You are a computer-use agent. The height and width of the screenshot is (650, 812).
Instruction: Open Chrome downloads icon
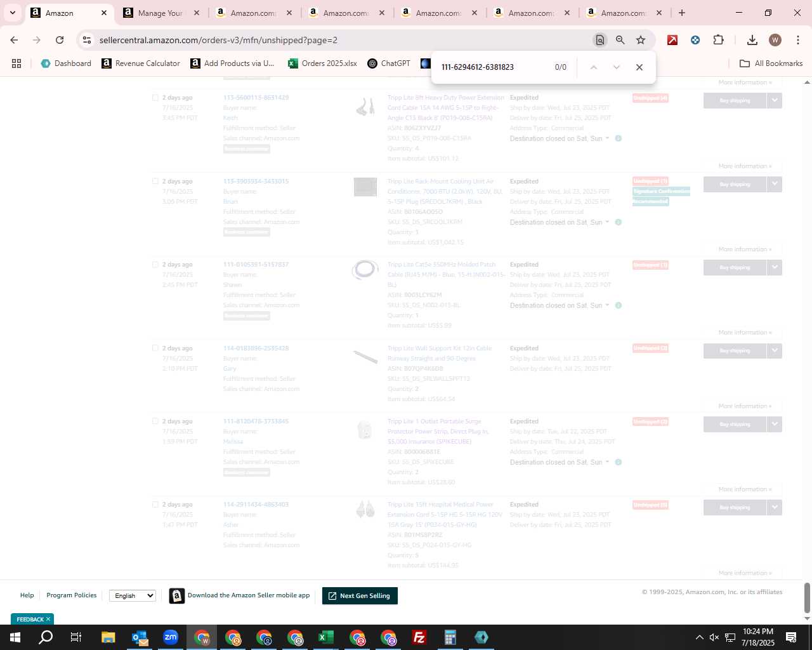click(x=752, y=40)
